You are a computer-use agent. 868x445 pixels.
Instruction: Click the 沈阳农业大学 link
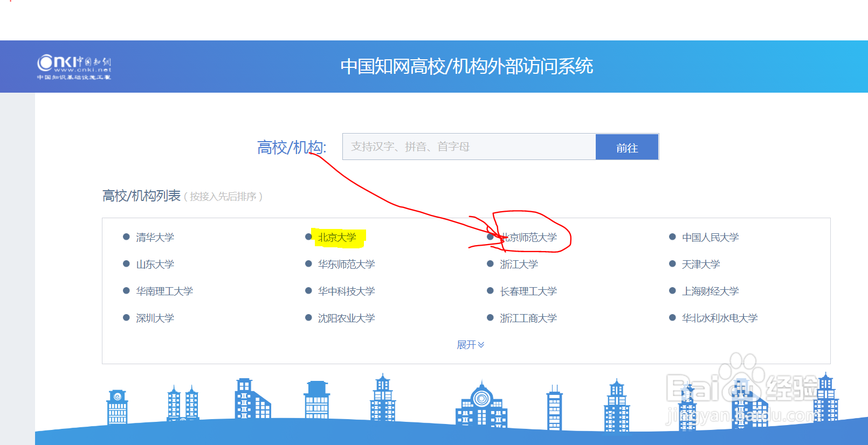point(346,318)
